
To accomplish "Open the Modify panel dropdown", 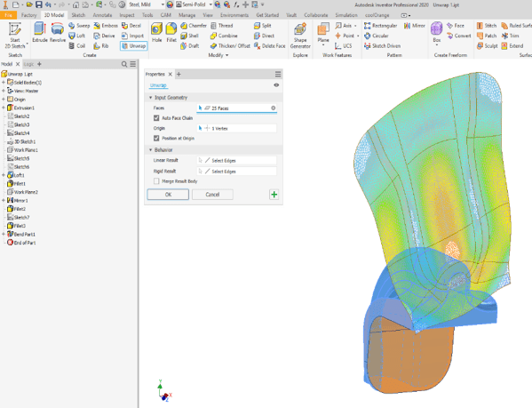I will (x=218, y=55).
